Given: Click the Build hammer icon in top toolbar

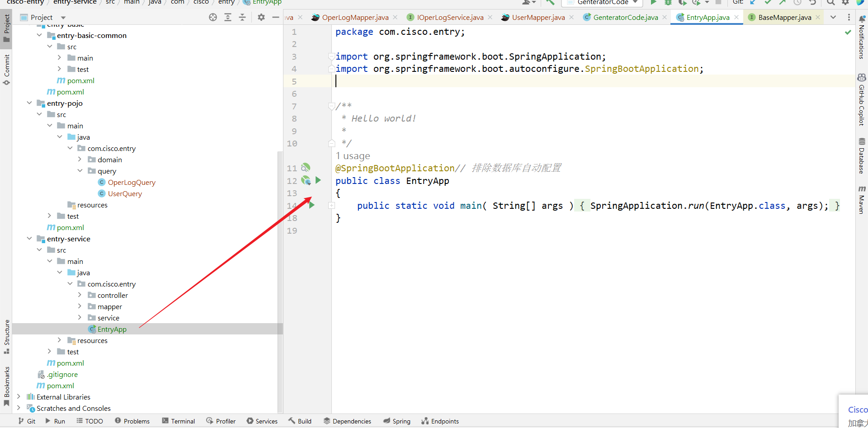Looking at the screenshot, I should pyautogui.click(x=550, y=2).
